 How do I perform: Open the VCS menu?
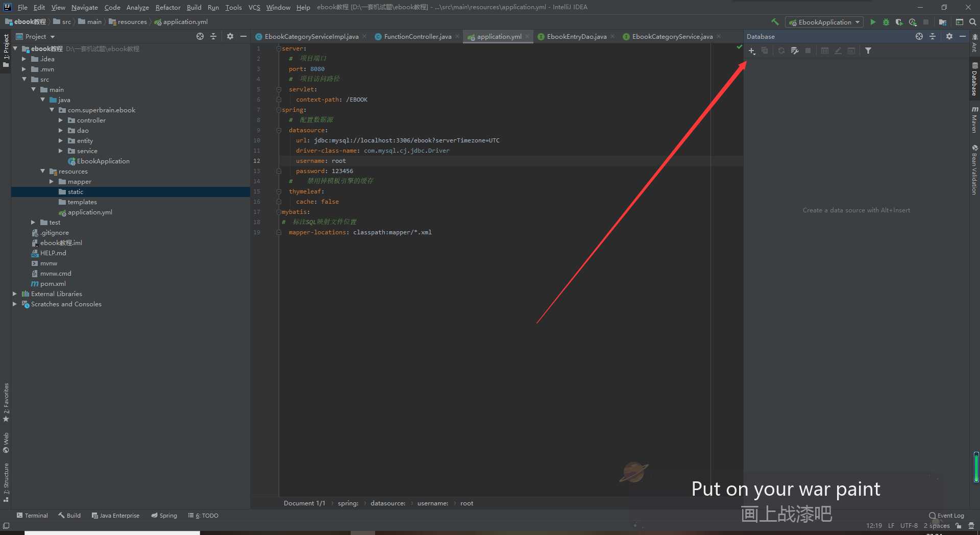(x=254, y=7)
